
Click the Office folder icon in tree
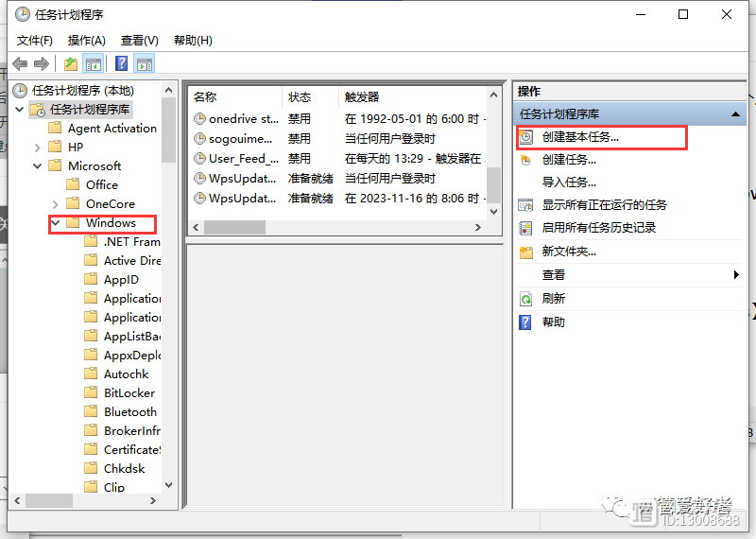pos(73,184)
